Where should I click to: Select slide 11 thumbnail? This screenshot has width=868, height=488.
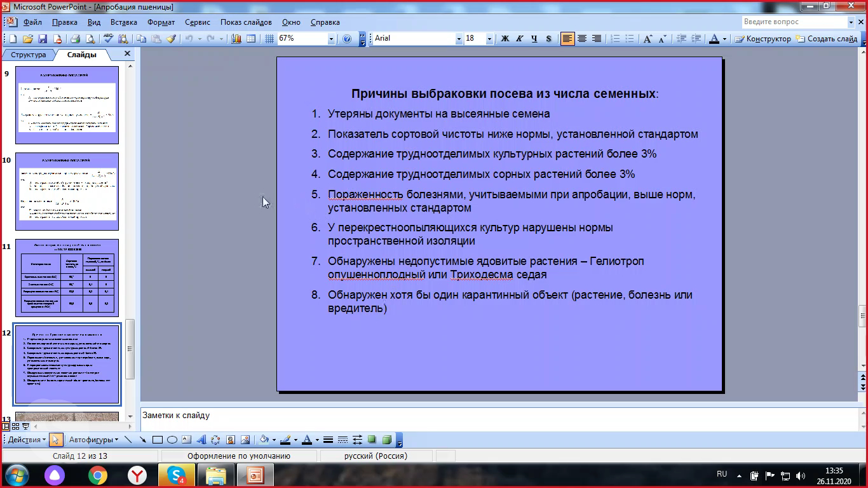point(67,278)
